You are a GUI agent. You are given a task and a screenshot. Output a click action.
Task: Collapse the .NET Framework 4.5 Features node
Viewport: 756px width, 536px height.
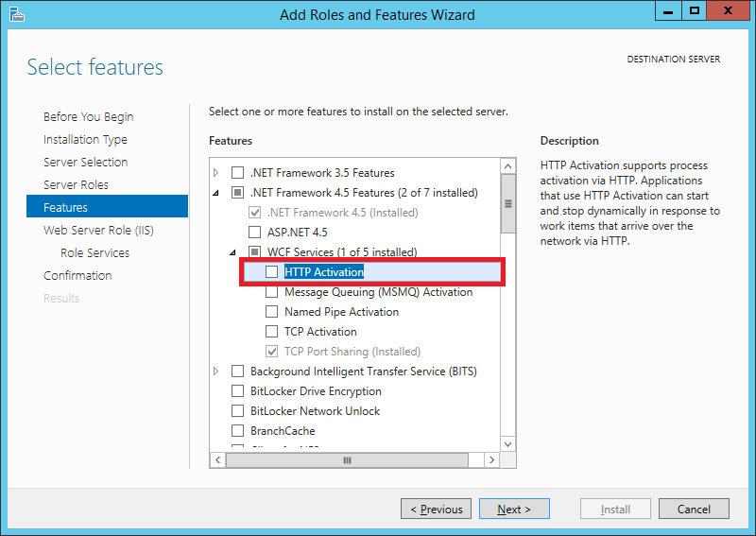pyautogui.click(x=216, y=193)
